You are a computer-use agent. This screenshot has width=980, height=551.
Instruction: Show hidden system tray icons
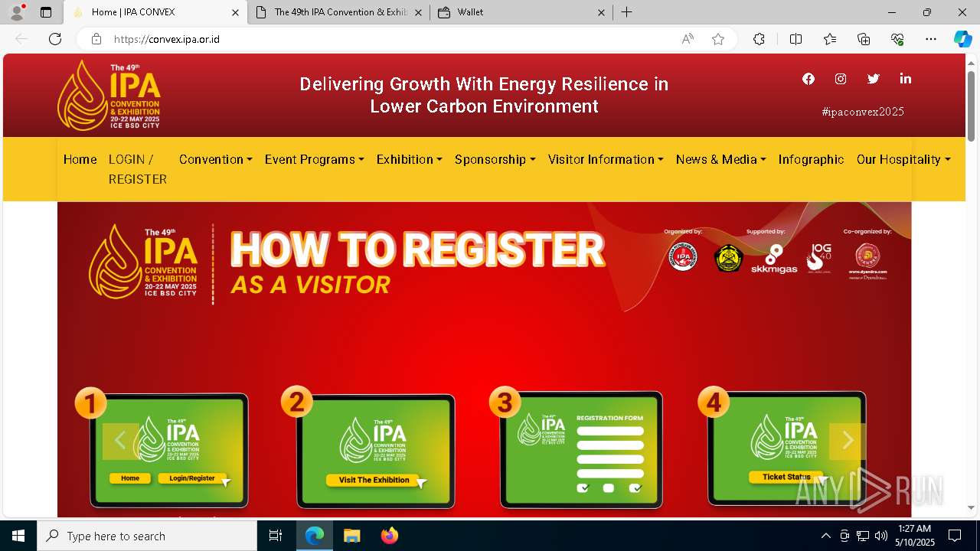(825, 536)
